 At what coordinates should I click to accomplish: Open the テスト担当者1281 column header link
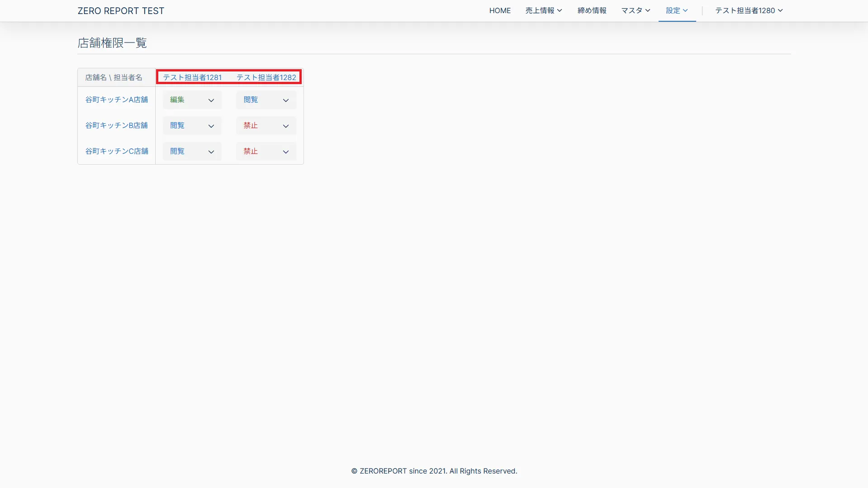click(x=192, y=77)
